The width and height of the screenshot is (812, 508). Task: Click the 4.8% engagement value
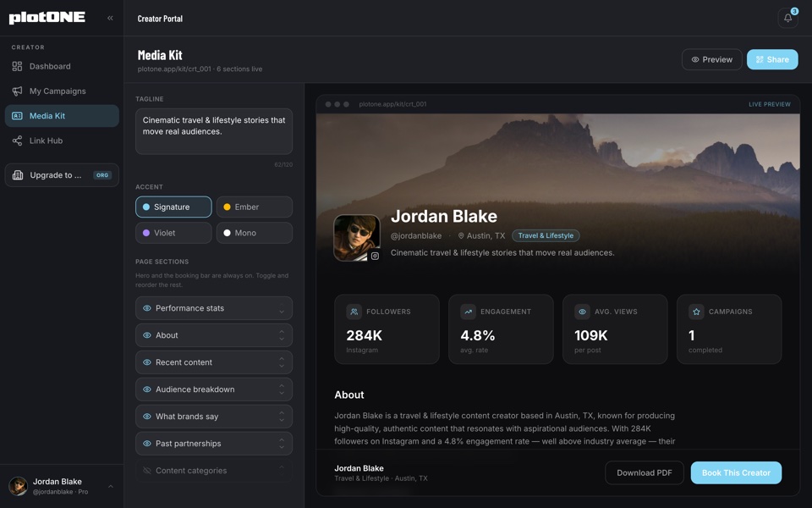pyautogui.click(x=477, y=335)
